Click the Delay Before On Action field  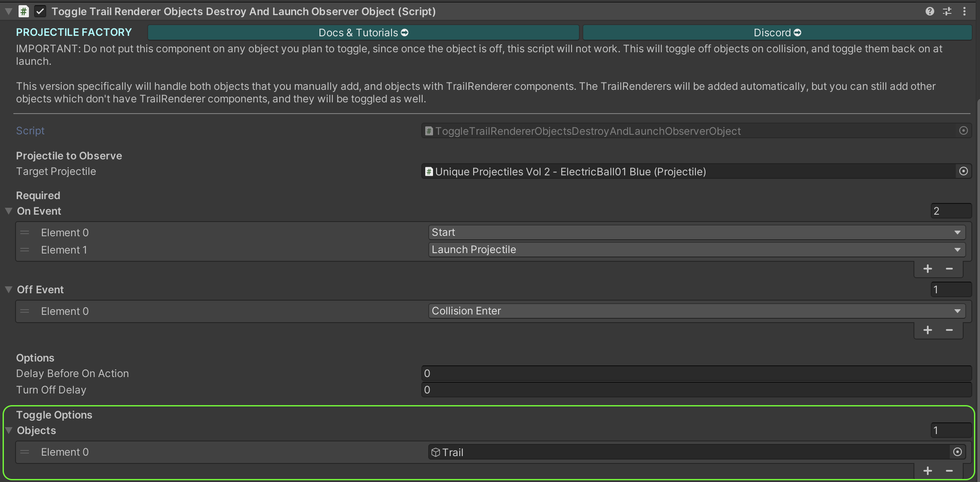pos(696,373)
